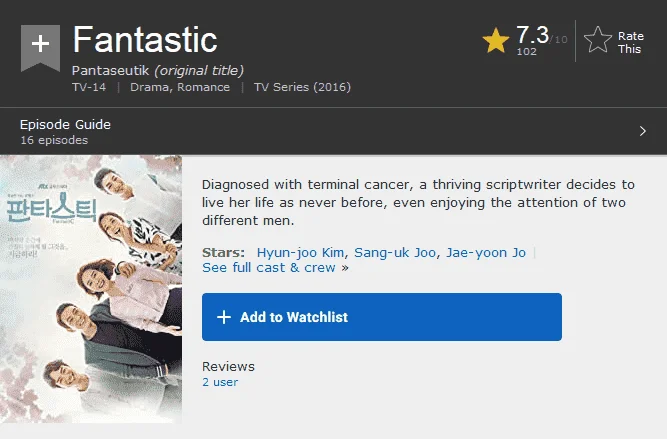Click the Fantastic poster thumbnail
The image size is (667, 439).
91,289
